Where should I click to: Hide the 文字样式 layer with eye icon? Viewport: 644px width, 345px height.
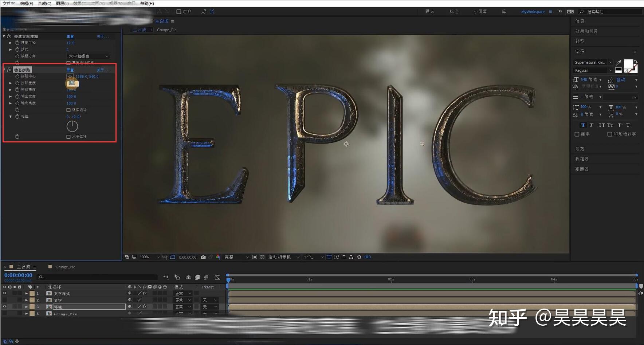[5, 293]
